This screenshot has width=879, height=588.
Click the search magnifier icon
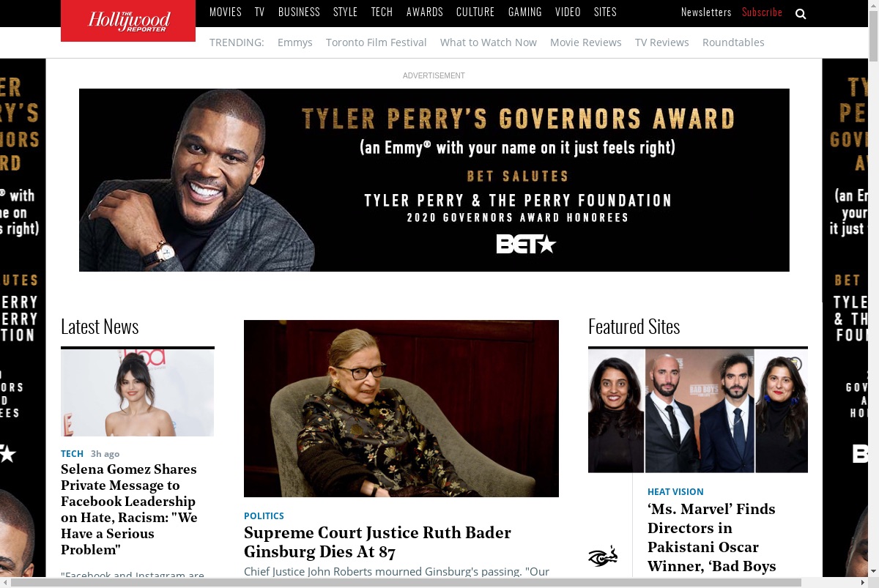(x=801, y=13)
